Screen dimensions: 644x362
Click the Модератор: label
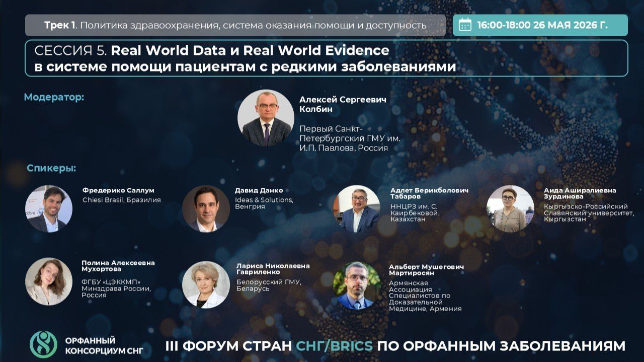point(54,97)
